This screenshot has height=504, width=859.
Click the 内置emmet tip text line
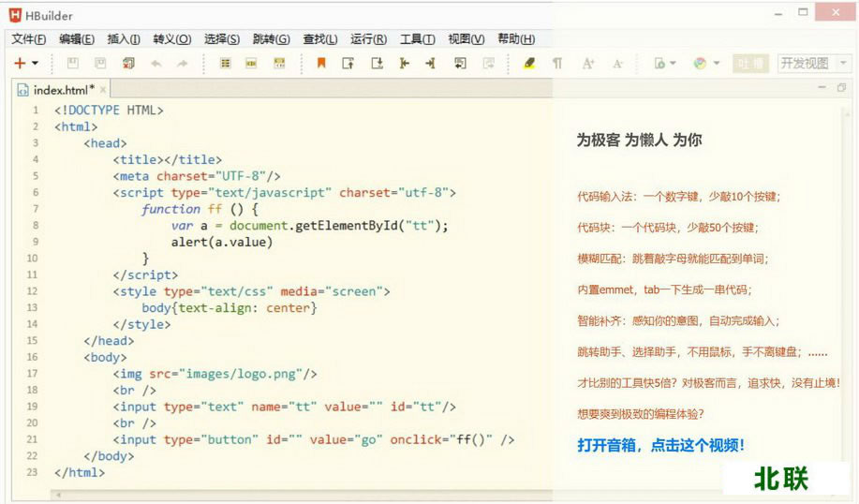[x=664, y=289]
